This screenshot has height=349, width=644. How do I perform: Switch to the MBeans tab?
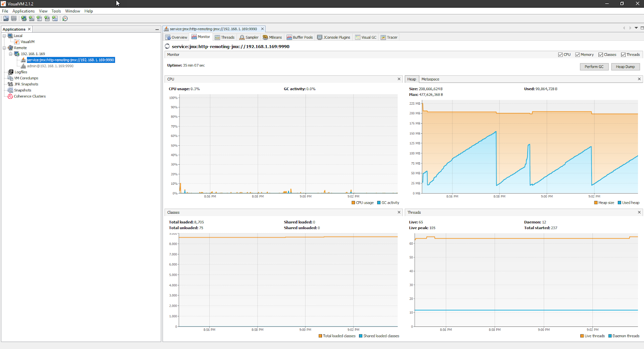[272, 37]
